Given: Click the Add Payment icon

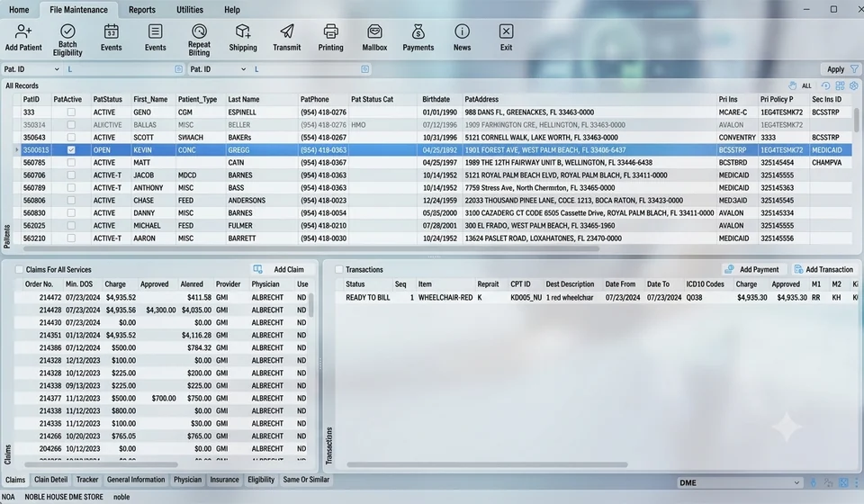Looking at the screenshot, I should tap(729, 269).
